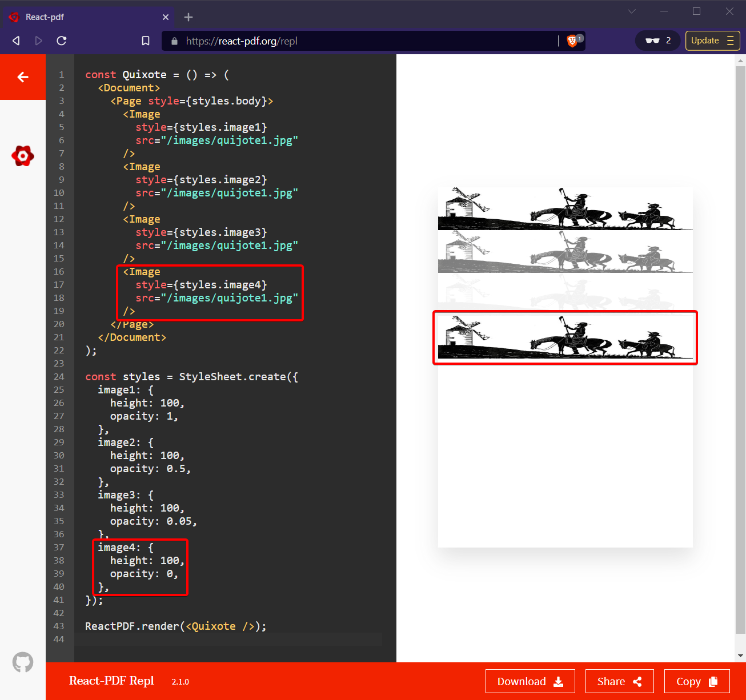Image resolution: width=746 pixels, height=700 pixels.
Task: Select the red-highlighted Quixote image in the preview
Action: [x=565, y=337]
